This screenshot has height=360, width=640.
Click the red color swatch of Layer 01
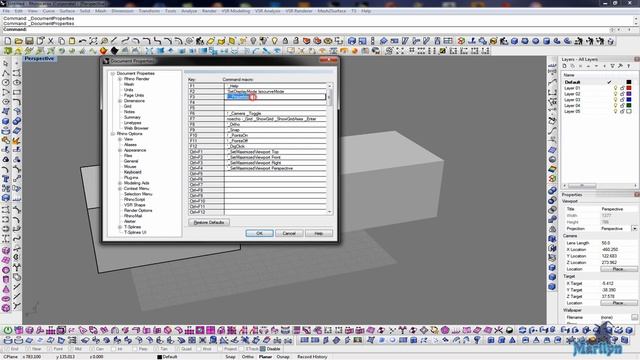(x=629, y=88)
